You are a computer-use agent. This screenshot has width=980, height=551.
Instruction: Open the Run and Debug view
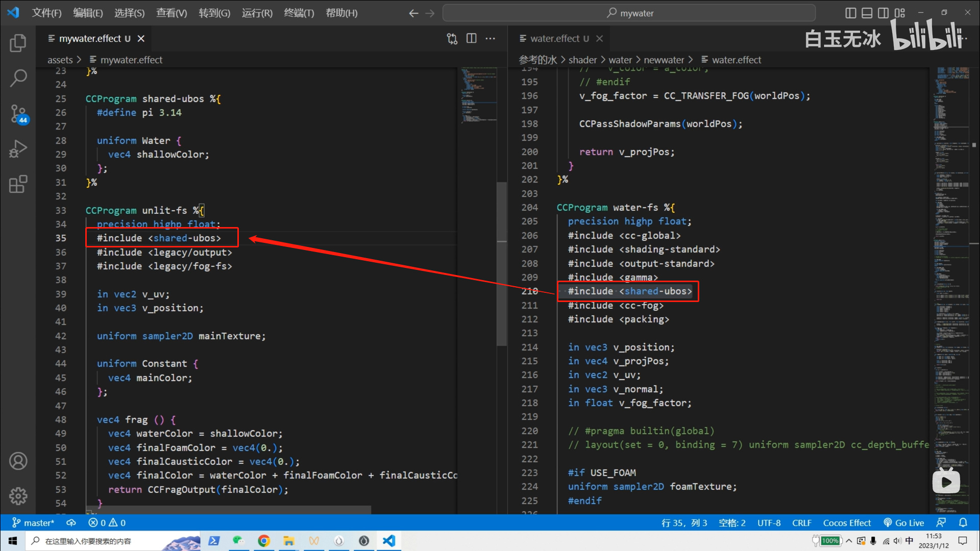point(18,149)
